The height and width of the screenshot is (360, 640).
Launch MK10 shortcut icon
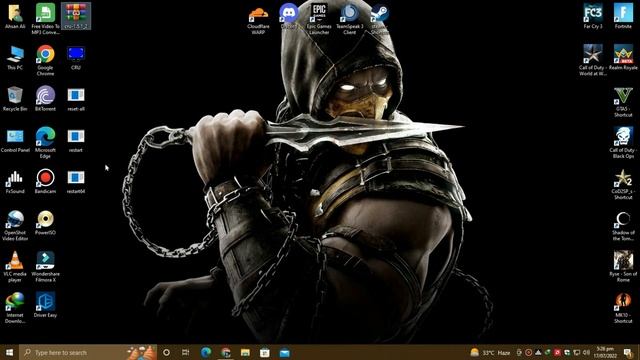point(623,308)
